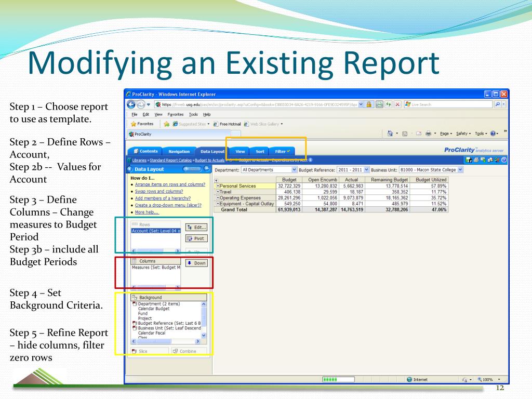Viewport: 532px width, 399px height.
Task: Select 'Measures (Set: Budget M' in Columns
Action: point(156,268)
